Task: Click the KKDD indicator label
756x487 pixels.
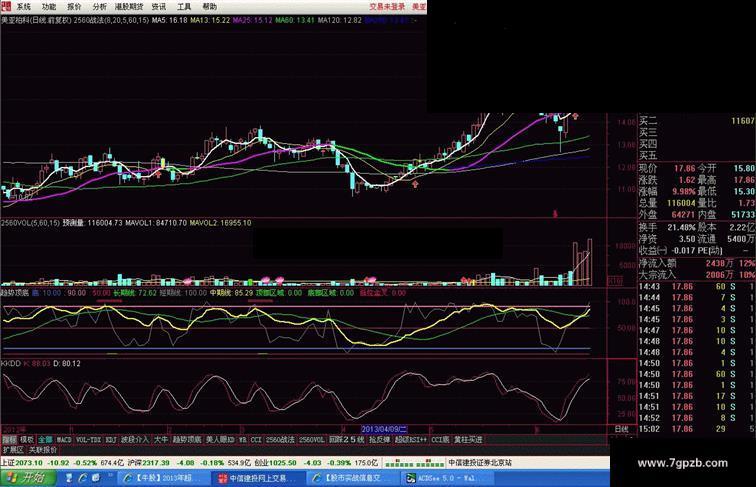Action: (11, 363)
